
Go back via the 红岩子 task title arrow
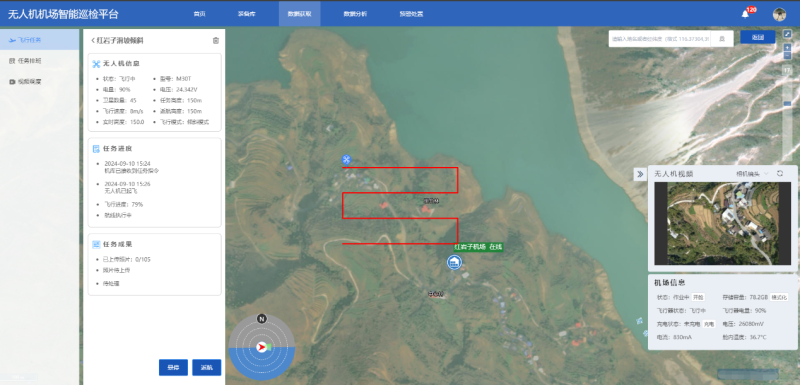(x=94, y=40)
